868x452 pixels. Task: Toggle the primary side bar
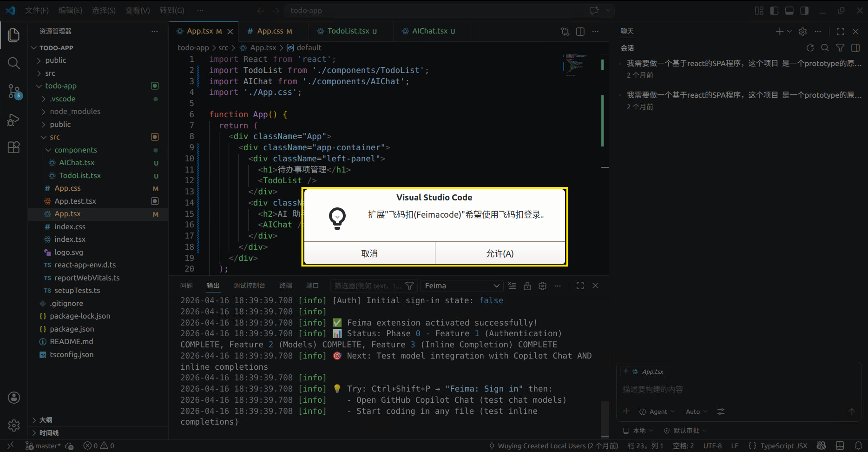coord(774,10)
